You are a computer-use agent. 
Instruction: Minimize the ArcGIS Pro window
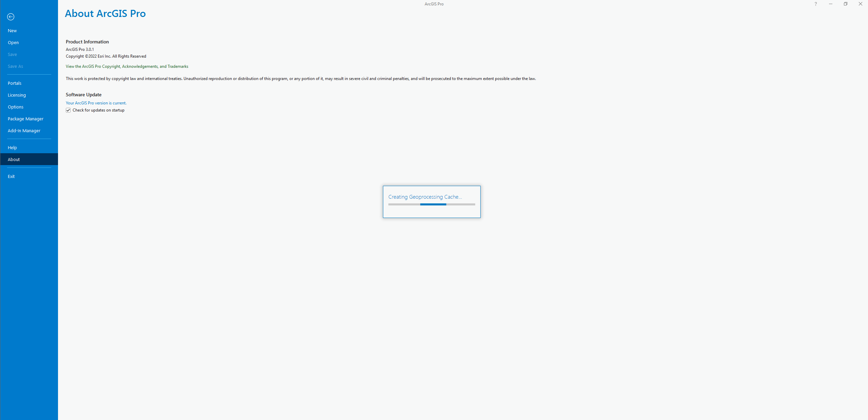831,4
